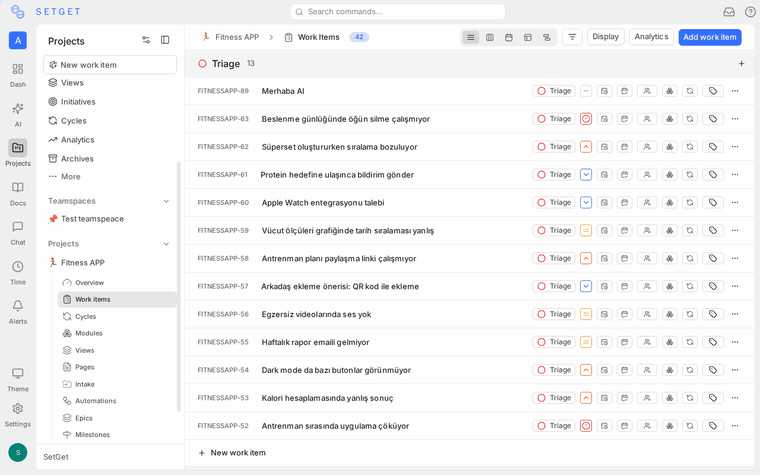Toggle the Theme switcher in left rail
This screenshot has height=475, width=760.
[x=17, y=380]
